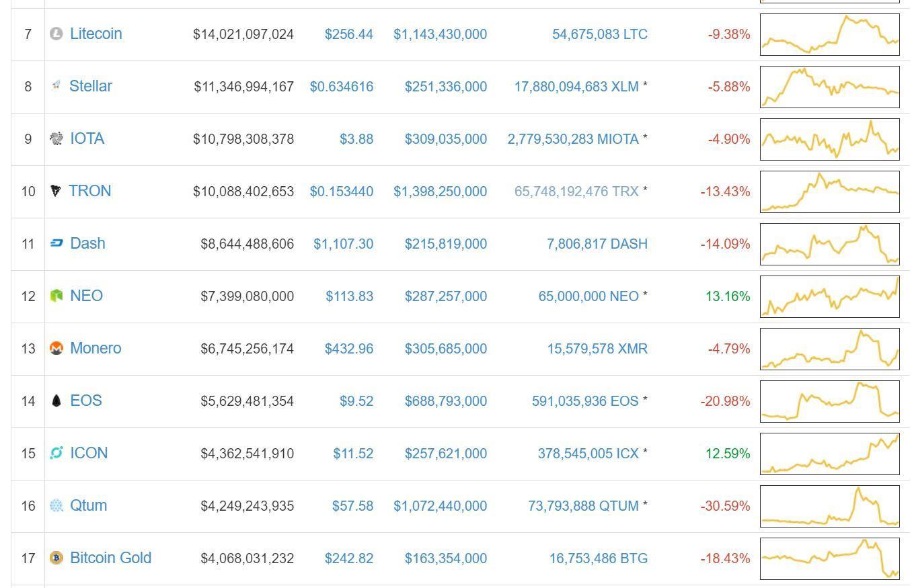Open the Stellar price link $0.634616
Image resolution: width=912 pixels, height=588 pixels.
pos(342,86)
